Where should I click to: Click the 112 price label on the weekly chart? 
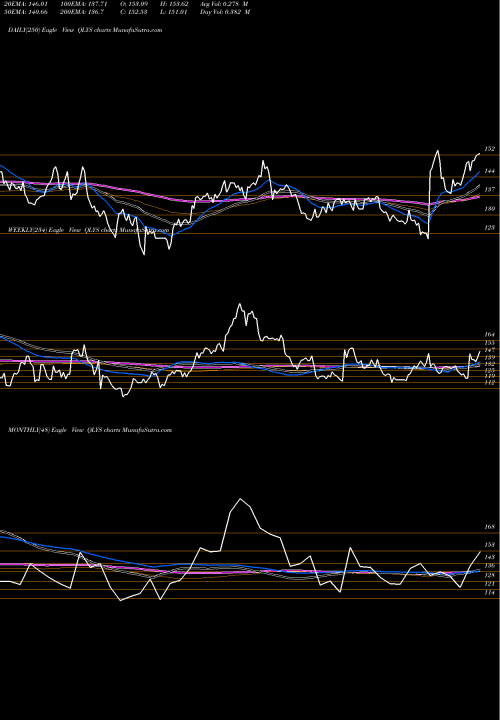coord(490,382)
